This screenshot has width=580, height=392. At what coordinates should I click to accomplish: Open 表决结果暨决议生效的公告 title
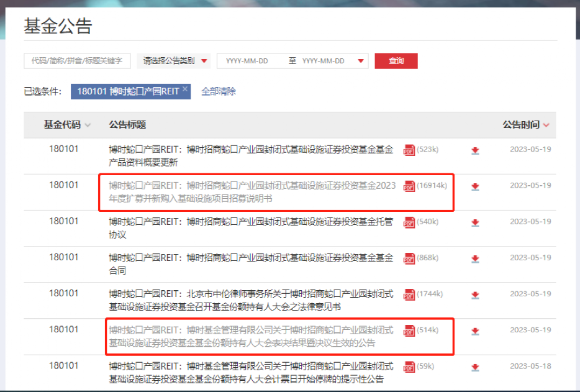pos(251,337)
